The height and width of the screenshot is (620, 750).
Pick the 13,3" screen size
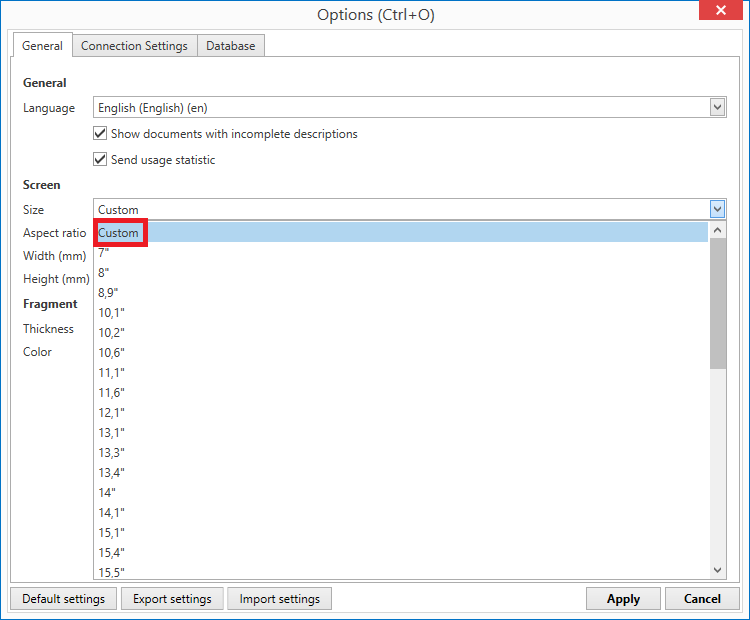[401, 453]
